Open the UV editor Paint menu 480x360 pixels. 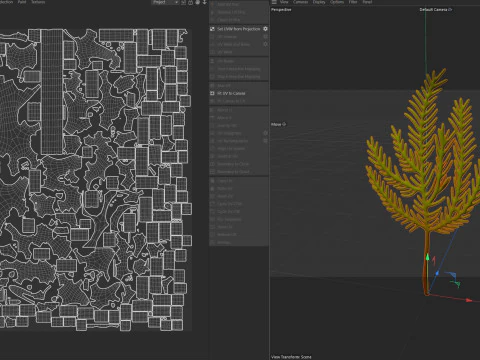[x=22, y=2]
